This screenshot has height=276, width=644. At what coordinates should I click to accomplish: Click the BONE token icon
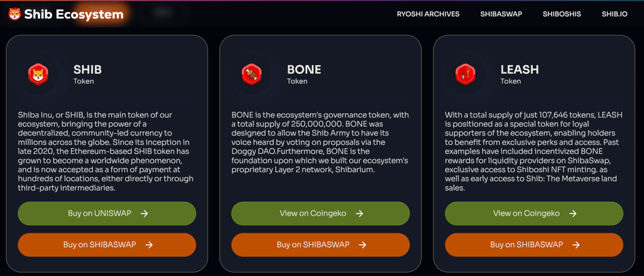pyautogui.click(x=251, y=74)
